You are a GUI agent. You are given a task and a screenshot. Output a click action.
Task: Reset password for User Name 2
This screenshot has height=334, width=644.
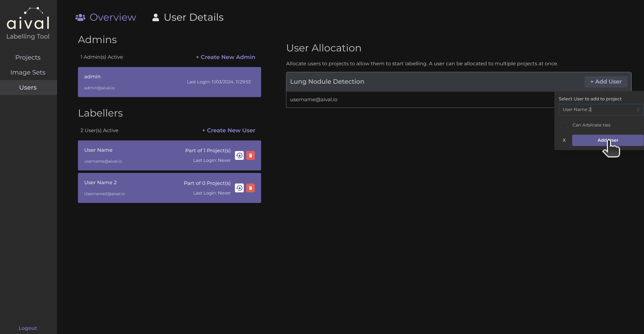click(239, 188)
